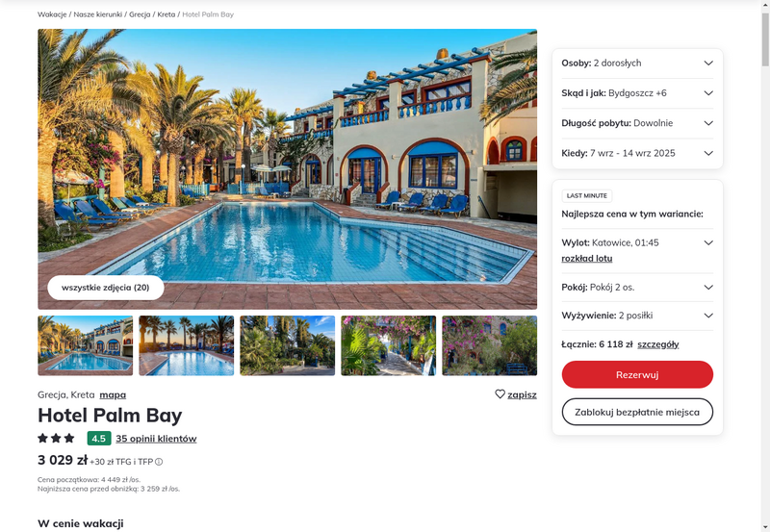Click the three-star hotel rating
The image size is (770, 532).
[56, 438]
